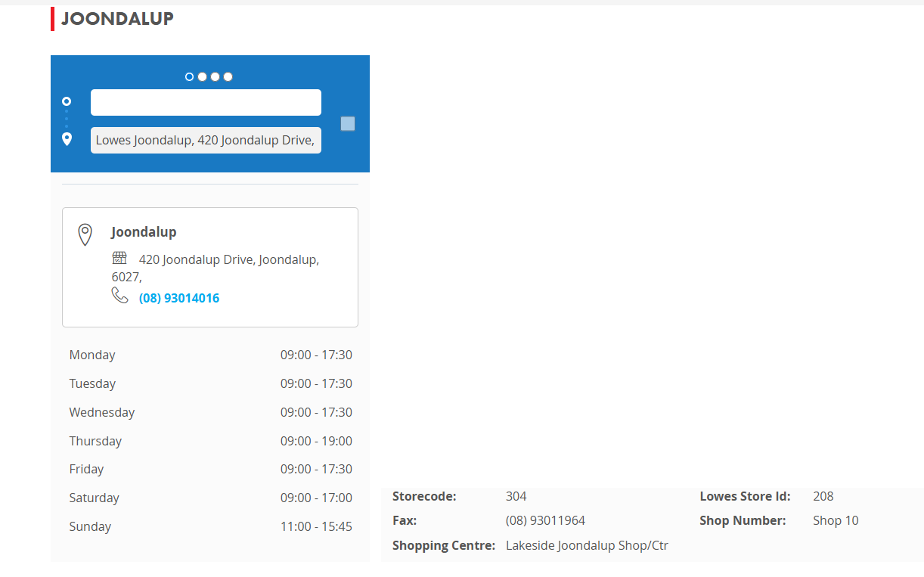Click the Joondalup store name in the card
924x577 pixels.
pyautogui.click(x=144, y=232)
